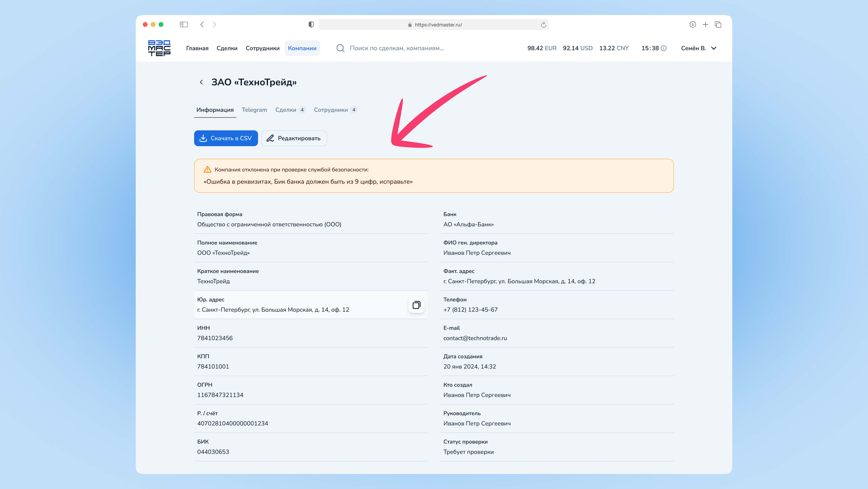Go forward with the browser arrow

coord(215,24)
